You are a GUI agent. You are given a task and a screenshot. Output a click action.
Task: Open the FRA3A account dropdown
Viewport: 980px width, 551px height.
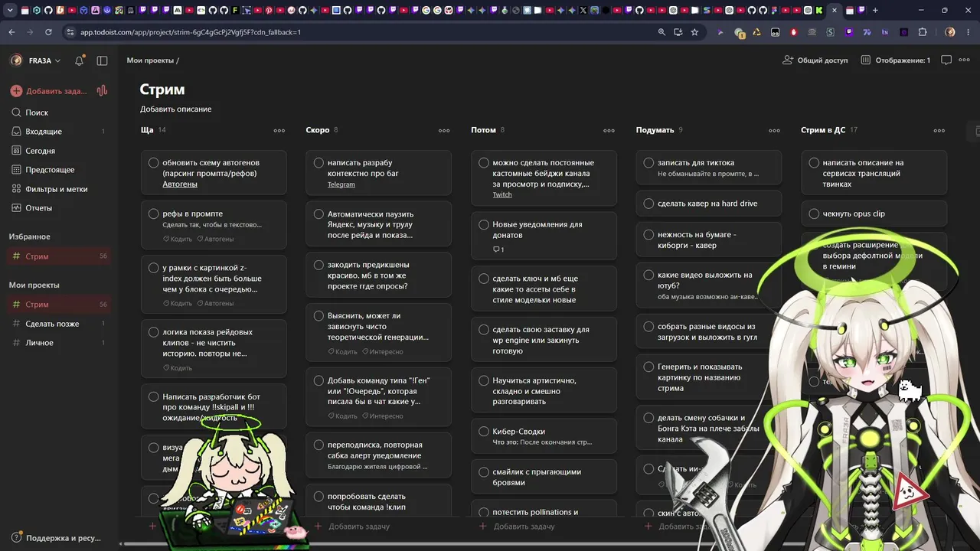pyautogui.click(x=35, y=60)
